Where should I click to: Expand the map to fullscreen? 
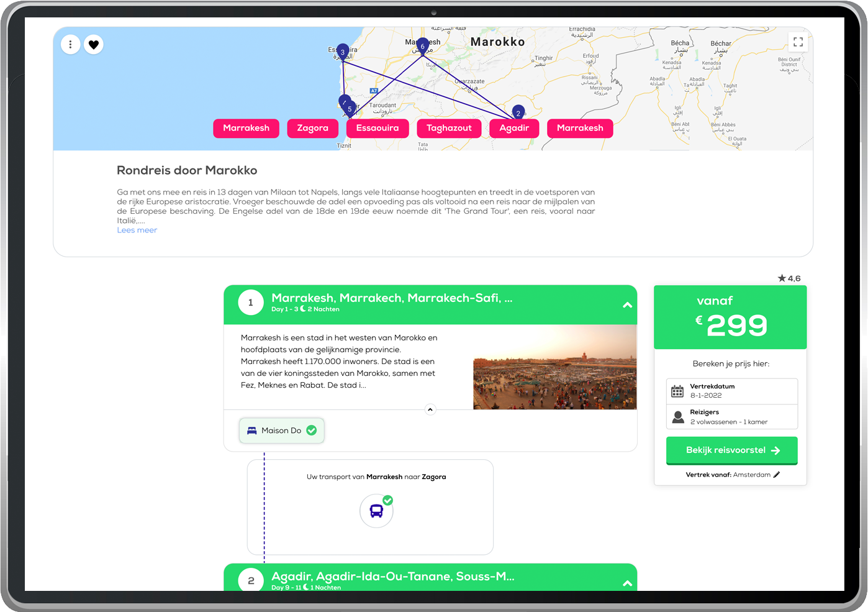[x=798, y=42]
